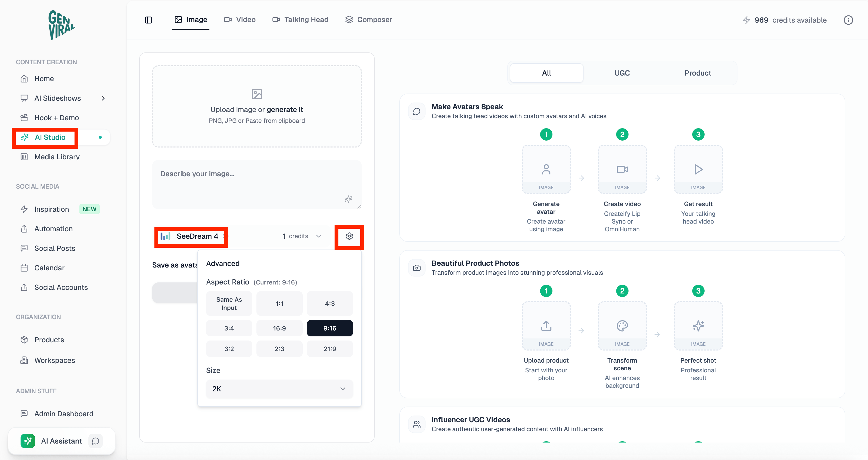Viewport: 868px width, 460px height.
Task: Click the NEW badge beside Inspiration
Action: click(89, 209)
